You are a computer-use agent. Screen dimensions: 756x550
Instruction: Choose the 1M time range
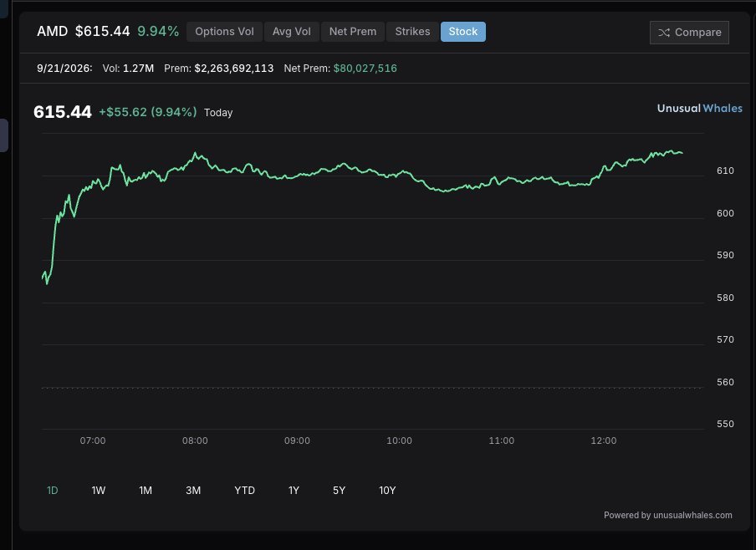tap(146, 491)
